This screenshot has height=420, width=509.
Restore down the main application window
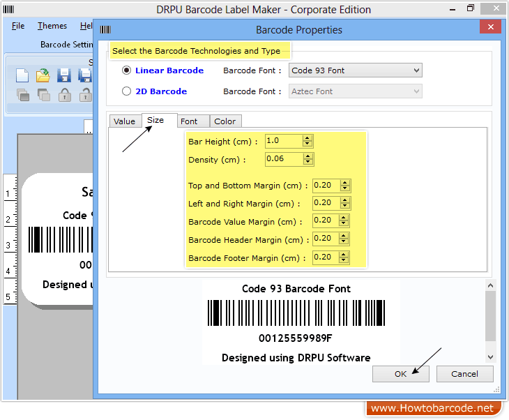471,9
